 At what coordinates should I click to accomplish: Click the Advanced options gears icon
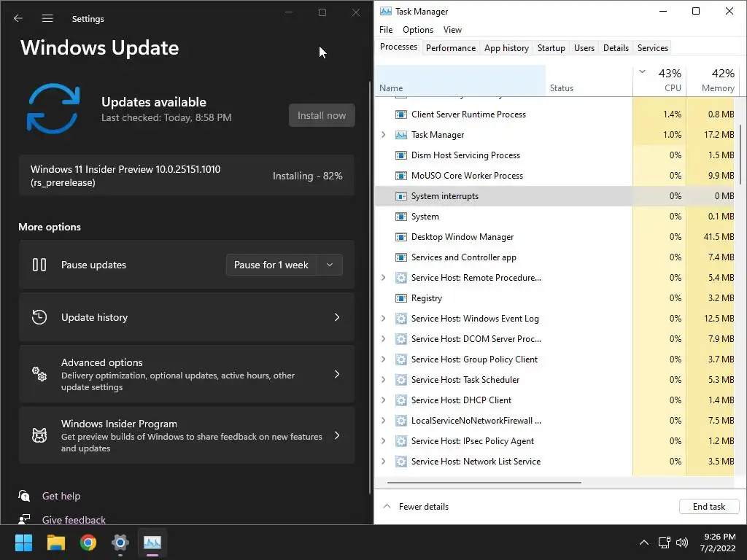(x=39, y=374)
